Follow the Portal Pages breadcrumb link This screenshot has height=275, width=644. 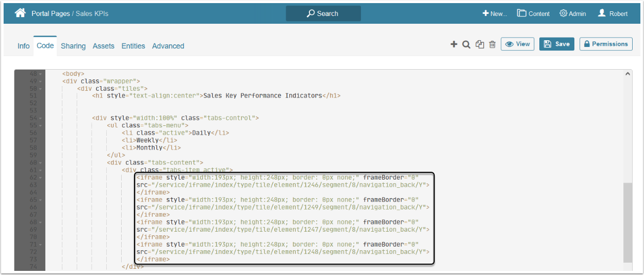(x=51, y=13)
